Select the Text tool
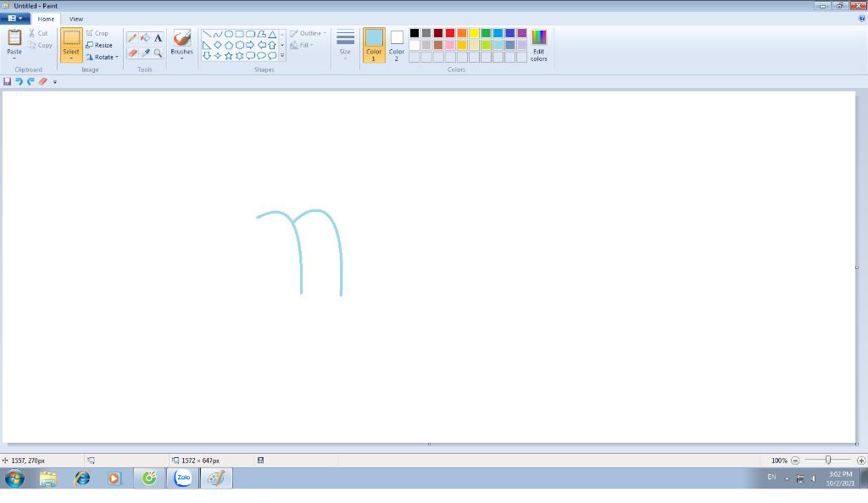Image resolution: width=868 pixels, height=503 pixels. tap(158, 37)
